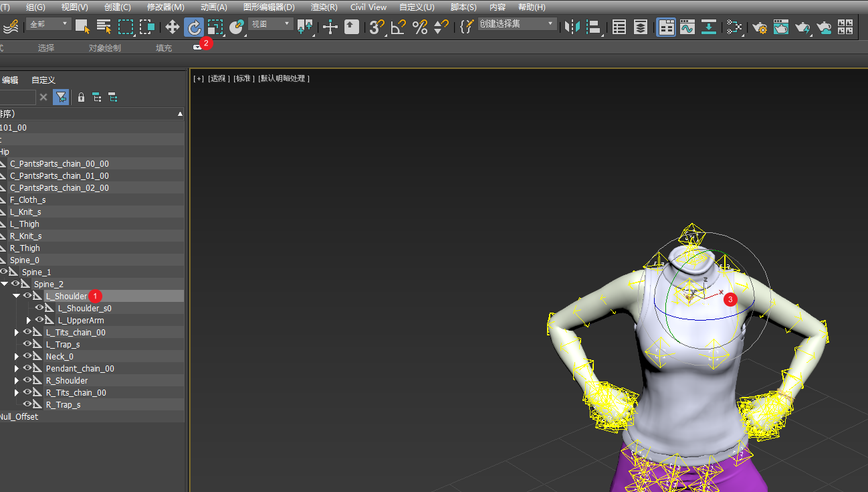Select L_Thigh in the scene tree
The height and width of the screenshot is (492, 868).
click(x=25, y=224)
